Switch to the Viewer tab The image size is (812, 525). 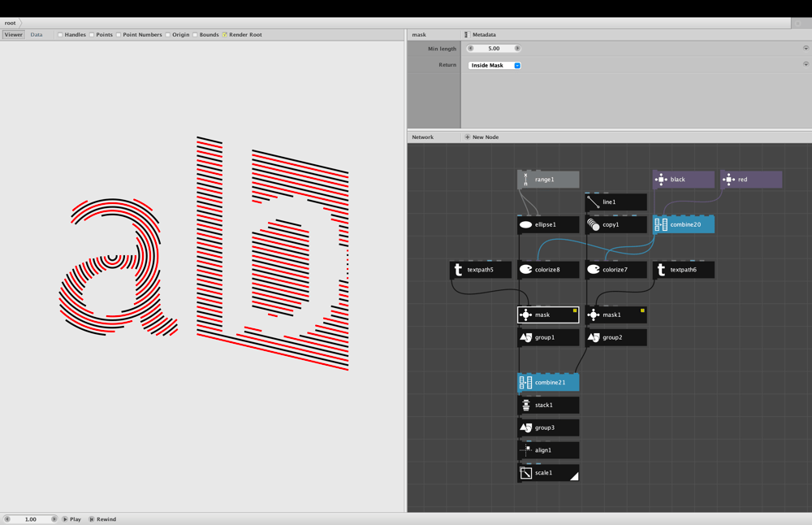click(14, 35)
